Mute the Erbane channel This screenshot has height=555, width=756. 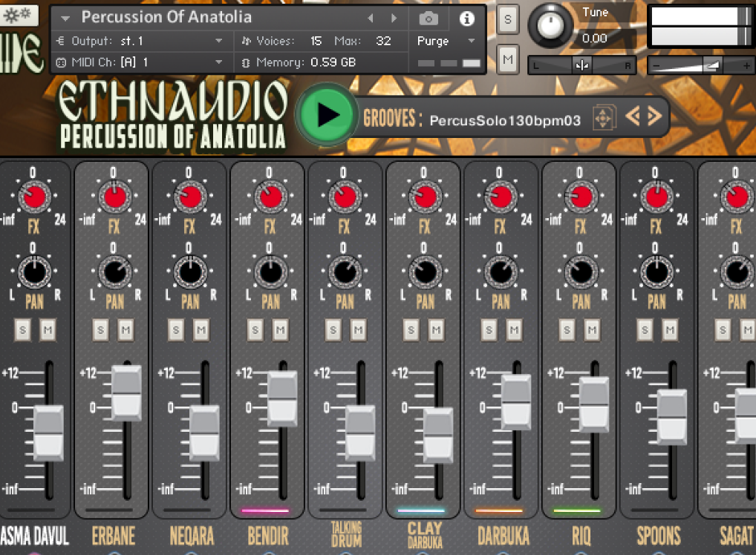tap(126, 330)
